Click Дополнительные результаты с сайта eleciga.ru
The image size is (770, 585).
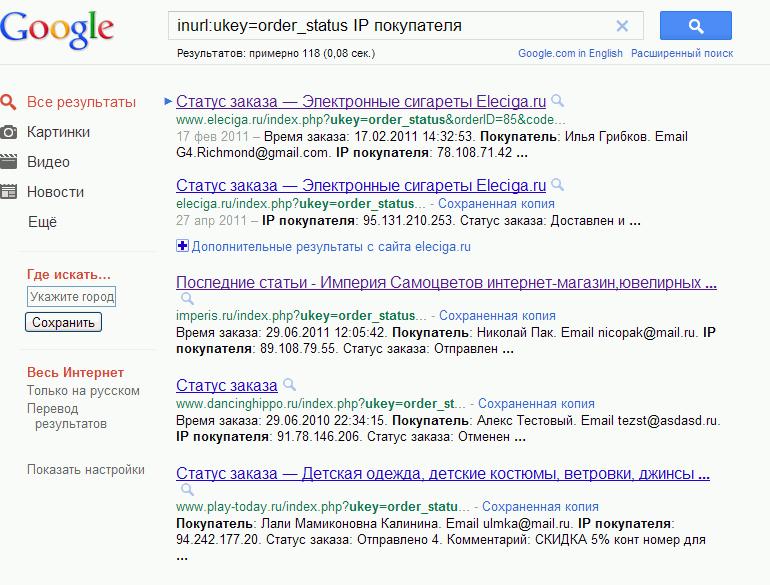click(x=331, y=247)
